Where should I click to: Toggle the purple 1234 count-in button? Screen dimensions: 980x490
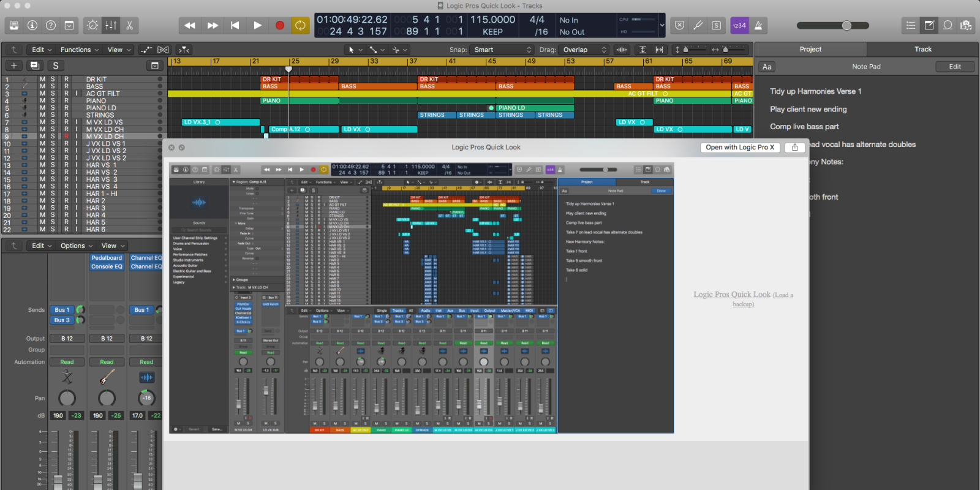click(x=739, y=25)
